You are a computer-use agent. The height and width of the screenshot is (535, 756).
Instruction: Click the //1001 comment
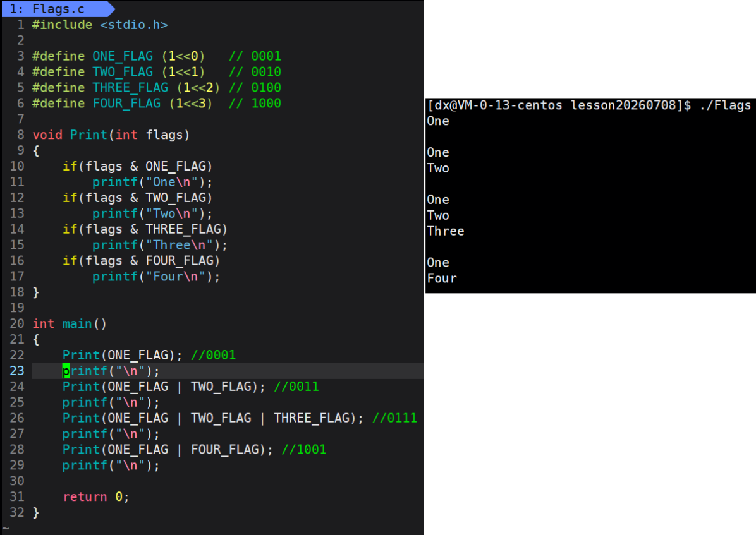coord(304,450)
